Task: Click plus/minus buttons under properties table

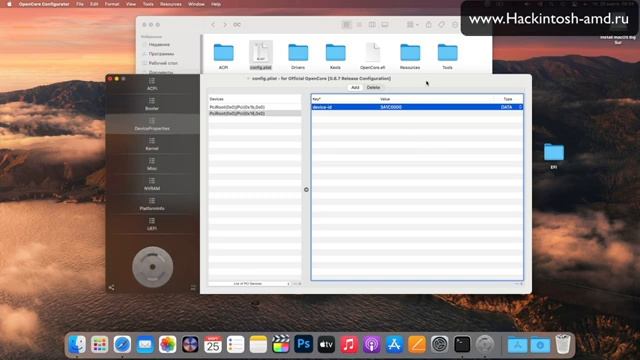Action: pos(519,284)
